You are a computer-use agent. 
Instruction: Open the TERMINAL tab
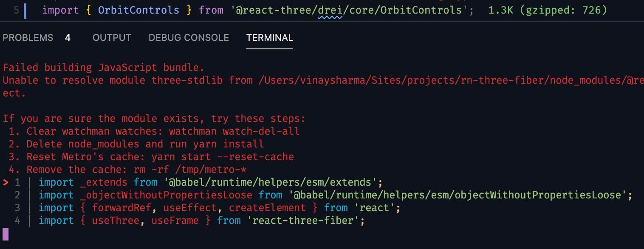click(269, 37)
